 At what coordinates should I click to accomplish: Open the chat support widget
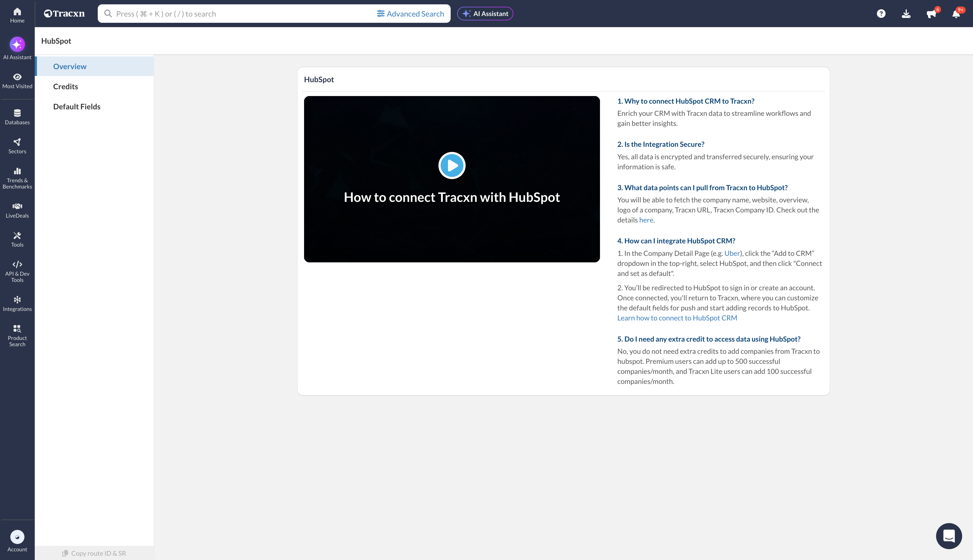[x=949, y=536]
